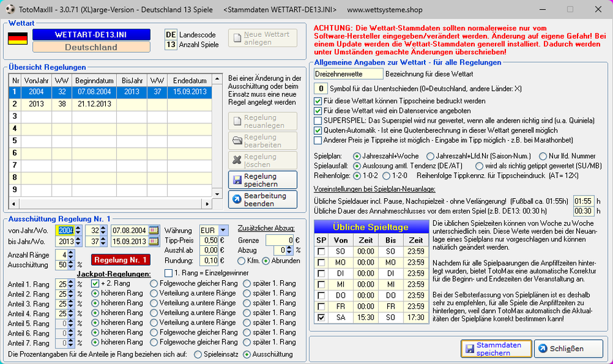The height and width of the screenshot is (364, 613).
Task: Click Dreizehnerwette Bezeichnung field
Action: (x=348, y=74)
